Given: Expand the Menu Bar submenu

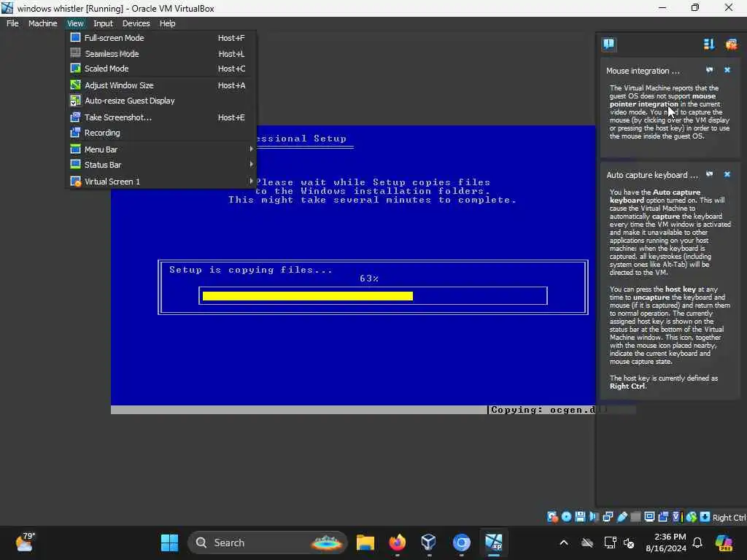Looking at the screenshot, I should (161, 149).
